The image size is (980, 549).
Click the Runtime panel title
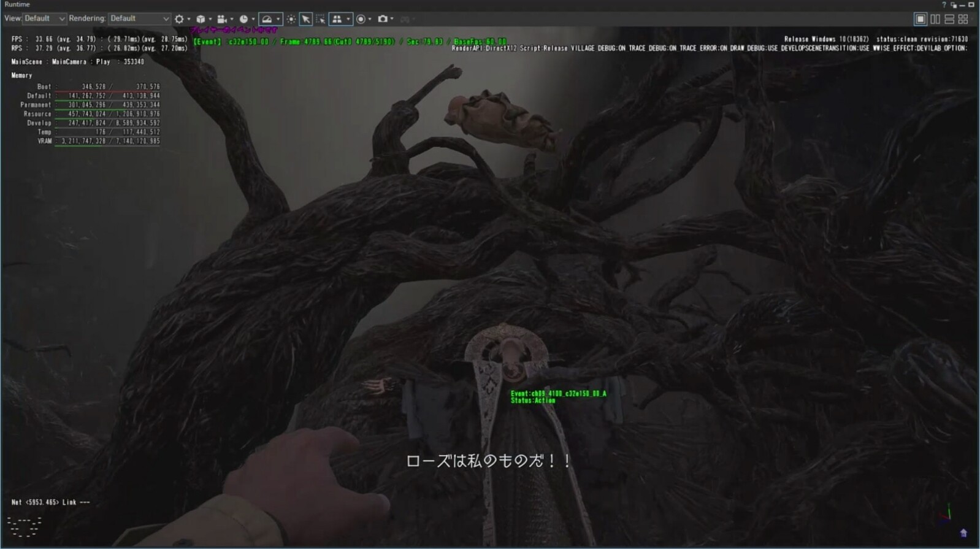click(17, 4)
